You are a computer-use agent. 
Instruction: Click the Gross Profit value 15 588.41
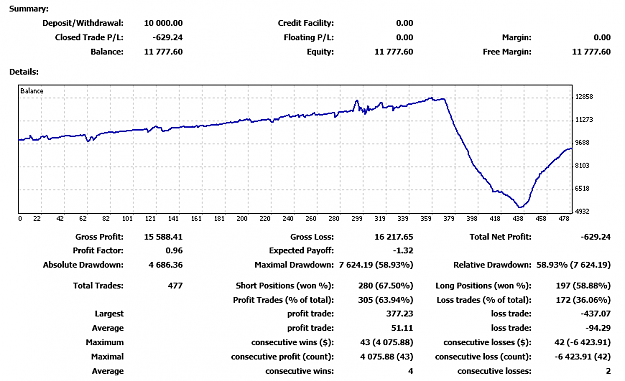coord(163,237)
